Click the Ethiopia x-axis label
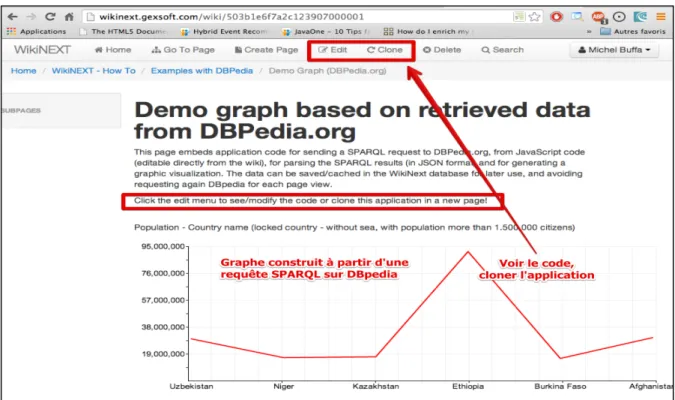675x400 pixels. pos(468,386)
